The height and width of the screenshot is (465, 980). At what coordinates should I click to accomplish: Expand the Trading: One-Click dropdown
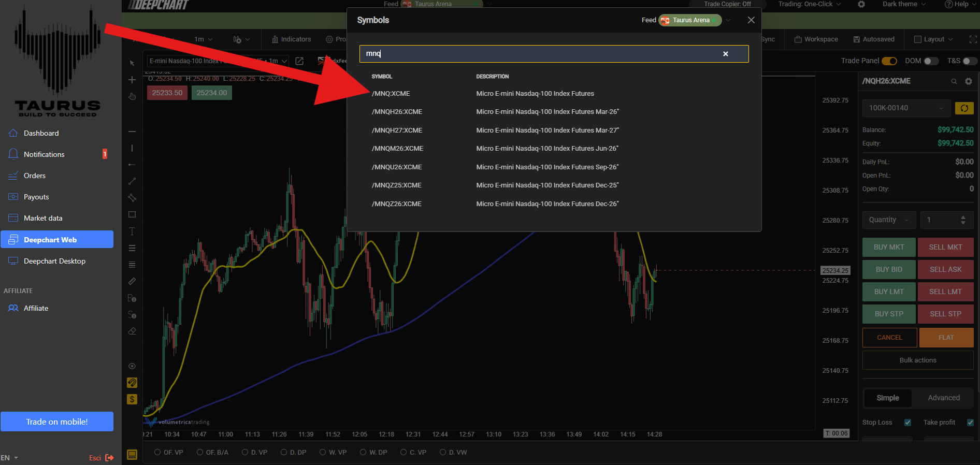click(810, 4)
